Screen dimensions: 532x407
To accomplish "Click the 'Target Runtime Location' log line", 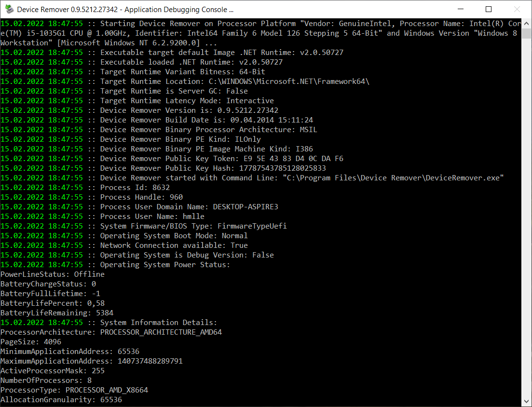I will click(x=185, y=81).
